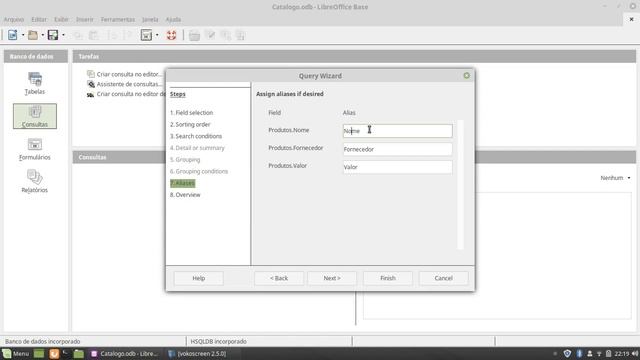Open the Editar menu
Image resolution: width=640 pixels, height=360 pixels.
click(39, 20)
